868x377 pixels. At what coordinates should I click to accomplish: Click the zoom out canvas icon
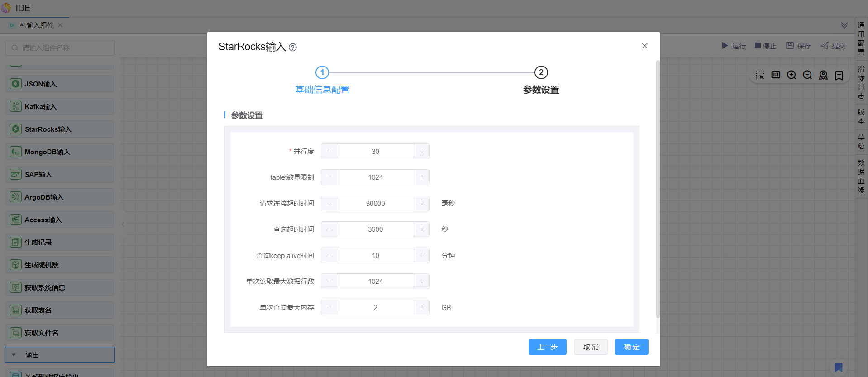[x=807, y=75]
